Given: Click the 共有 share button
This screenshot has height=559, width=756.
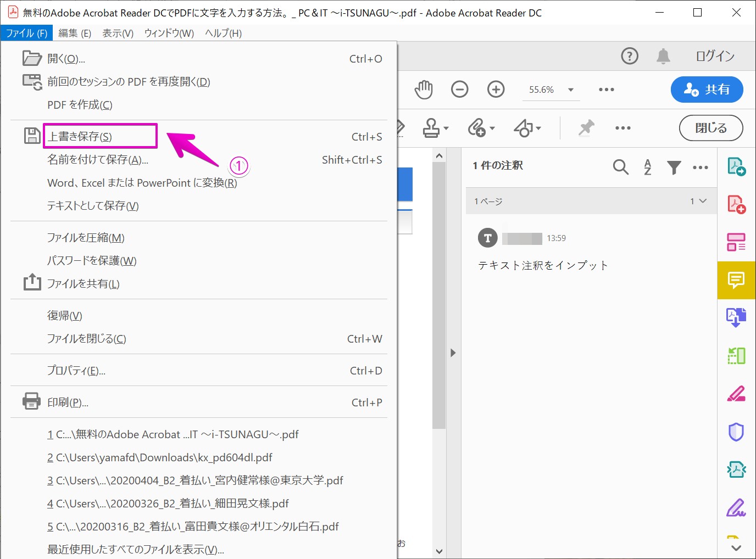Looking at the screenshot, I should coord(707,90).
